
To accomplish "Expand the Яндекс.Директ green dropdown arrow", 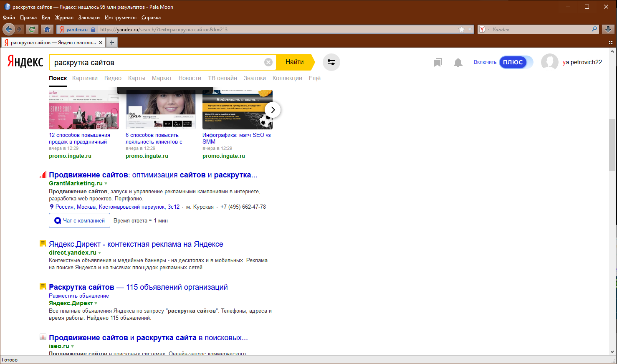I will pos(96,303).
